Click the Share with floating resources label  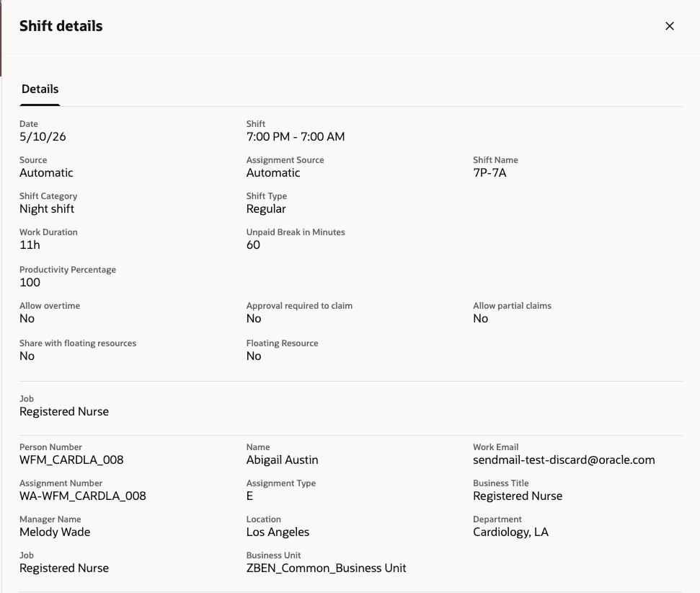point(78,343)
